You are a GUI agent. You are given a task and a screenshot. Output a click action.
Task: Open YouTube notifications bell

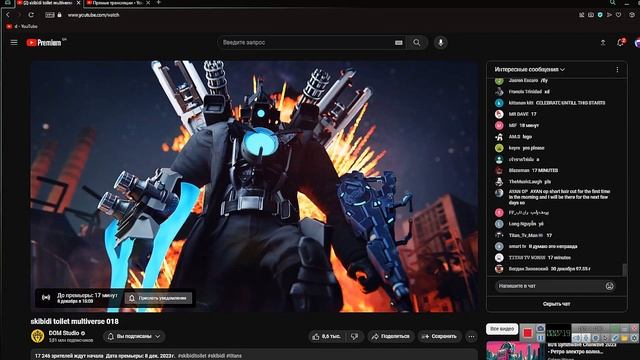[x=620, y=42]
